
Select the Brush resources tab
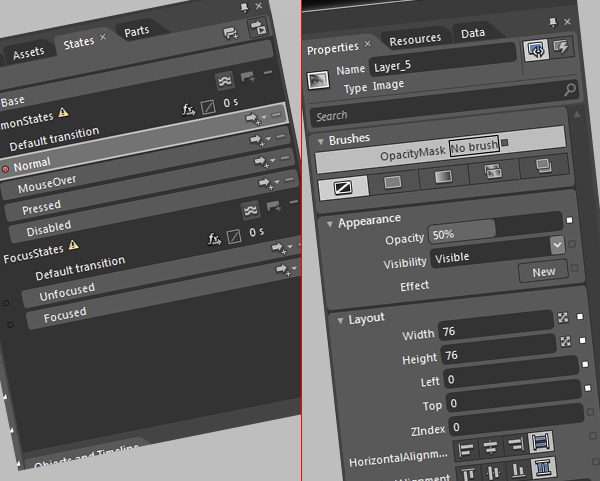click(544, 166)
